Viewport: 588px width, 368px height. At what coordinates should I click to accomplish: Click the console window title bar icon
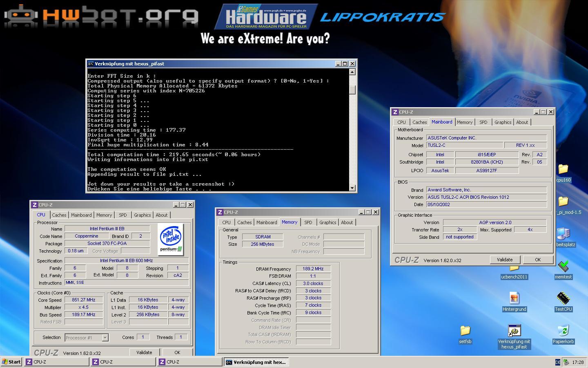(91, 64)
